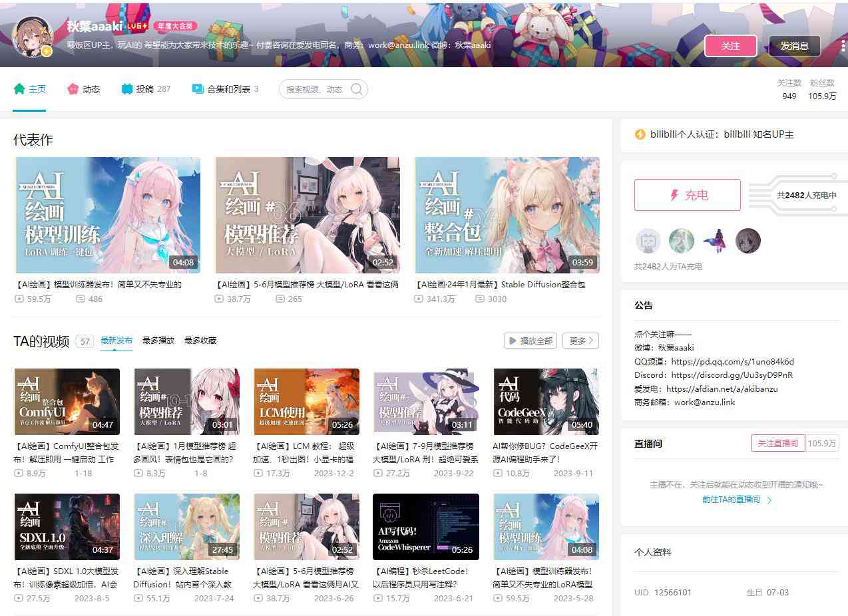Focus the 搜索视频、动态 search field
Viewport: 848px width, 616px height.
coord(323,89)
